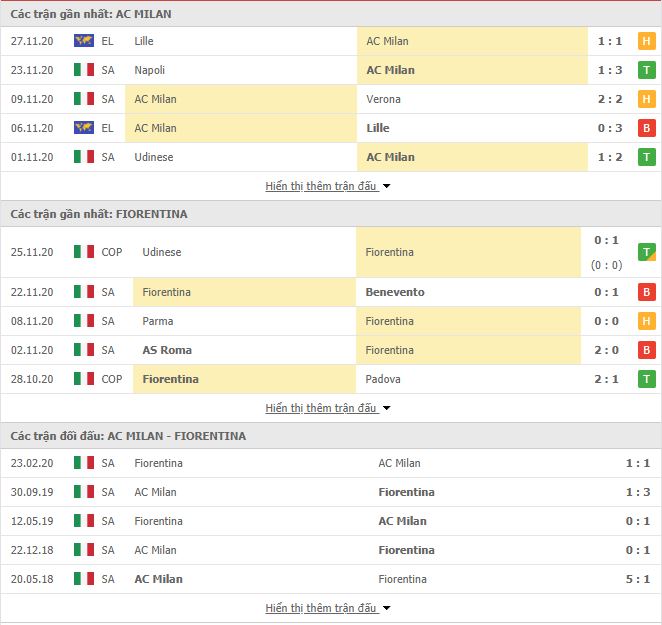The height and width of the screenshot is (625, 662).
Task: Select the 'Các trận gần nhất: AC MILAN' header
Action: coord(91,14)
